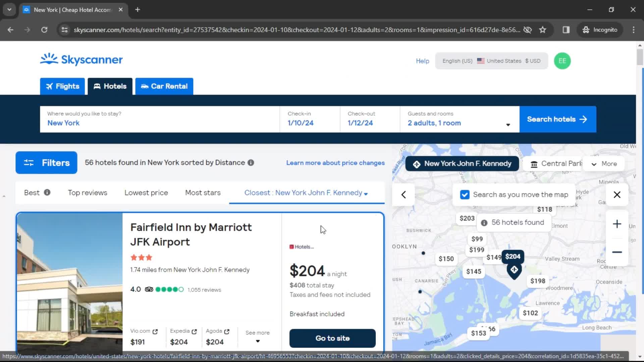Select $204 price marker on map
Viewport: 644px width, 362px height.
tap(513, 257)
